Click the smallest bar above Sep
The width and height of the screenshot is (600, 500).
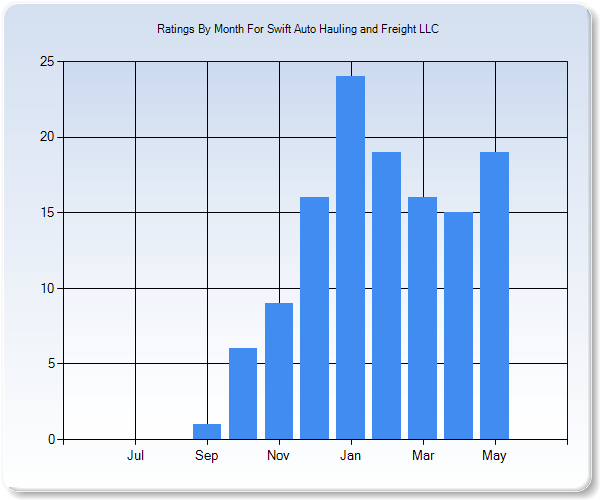click(x=207, y=432)
